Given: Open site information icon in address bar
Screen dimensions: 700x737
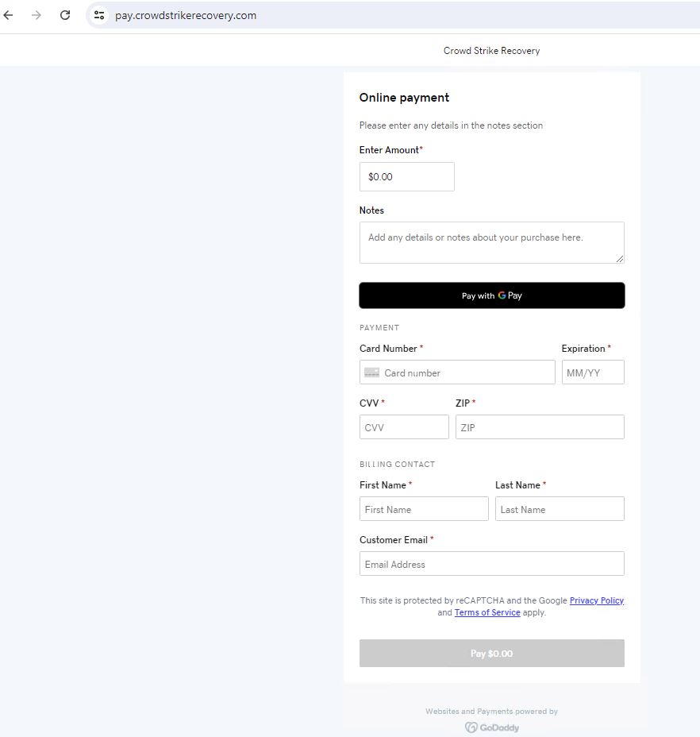Looking at the screenshot, I should click(x=99, y=15).
